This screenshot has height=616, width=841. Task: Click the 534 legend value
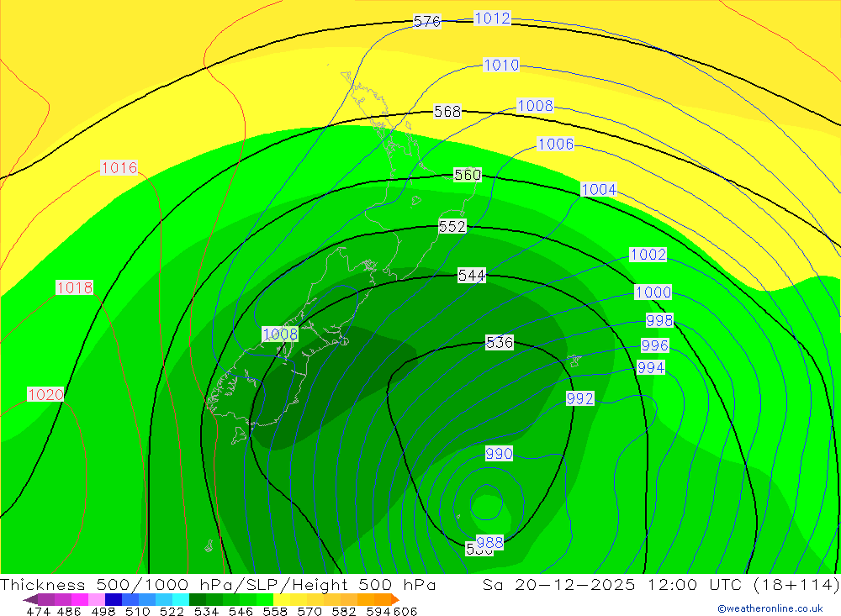point(206,611)
